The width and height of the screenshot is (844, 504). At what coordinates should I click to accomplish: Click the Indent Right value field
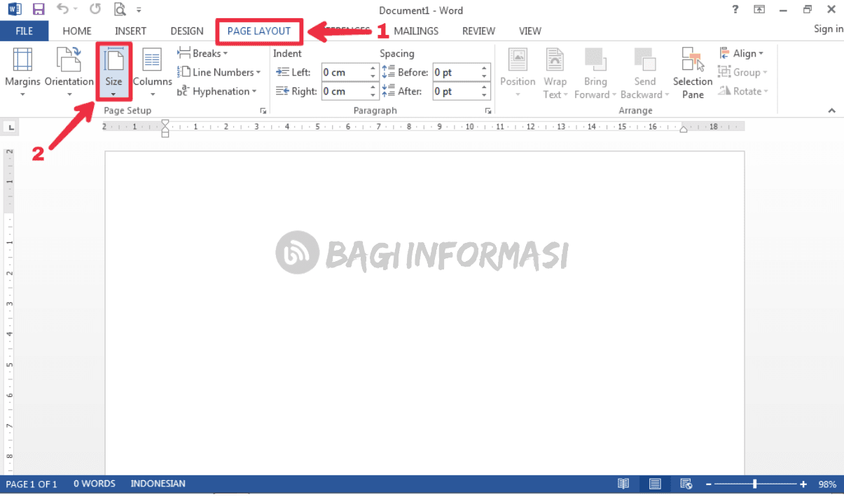[344, 91]
